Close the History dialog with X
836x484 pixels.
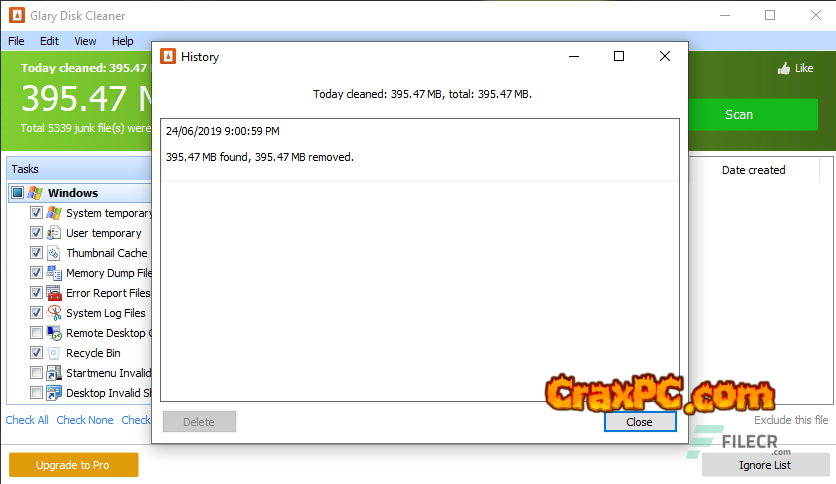[x=664, y=56]
